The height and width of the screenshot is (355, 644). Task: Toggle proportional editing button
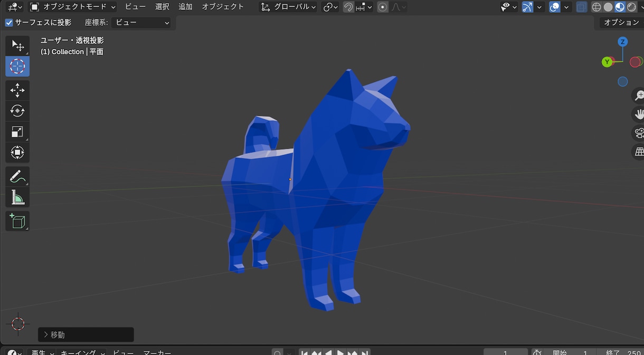pyautogui.click(x=383, y=7)
